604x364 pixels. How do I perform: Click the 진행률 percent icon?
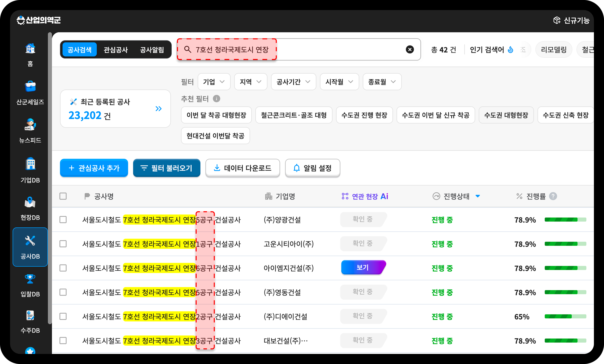click(519, 196)
